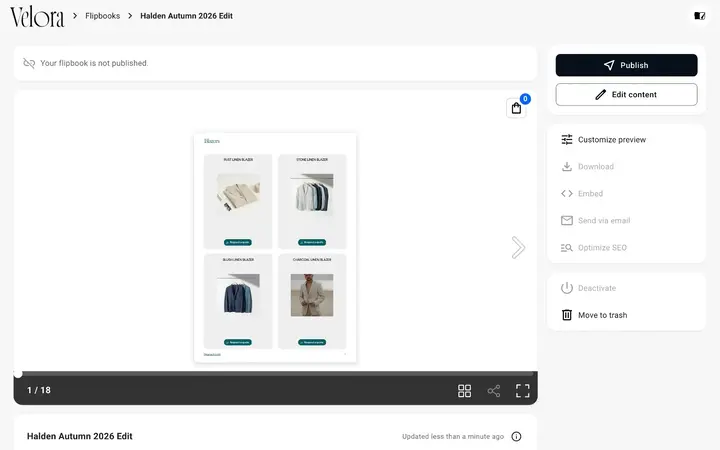Click the envelope email icon
The height and width of the screenshot is (450, 720).
(x=567, y=220)
